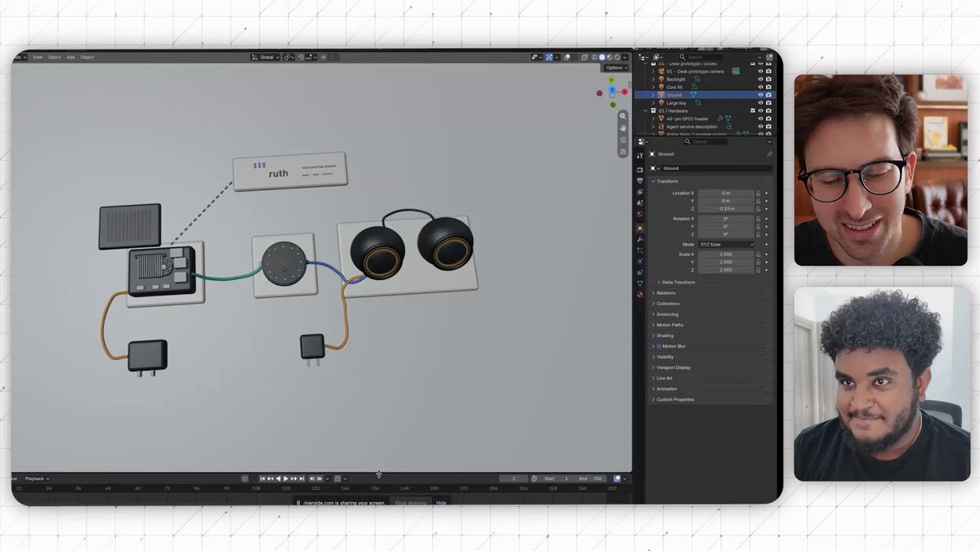Viewport: 980px width, 551px height.
Task: Open the Modifiers wrench tab
Action: pyautogui.click(x=639, y=239)
